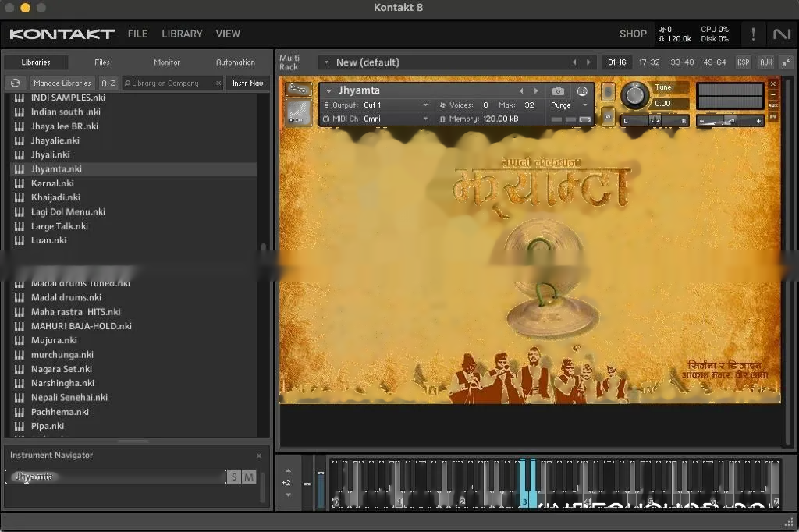Image resolution: width=799 pixels, height=532 pixels.
Task: Click the Library or Company search field
Action: coord(172,83)
